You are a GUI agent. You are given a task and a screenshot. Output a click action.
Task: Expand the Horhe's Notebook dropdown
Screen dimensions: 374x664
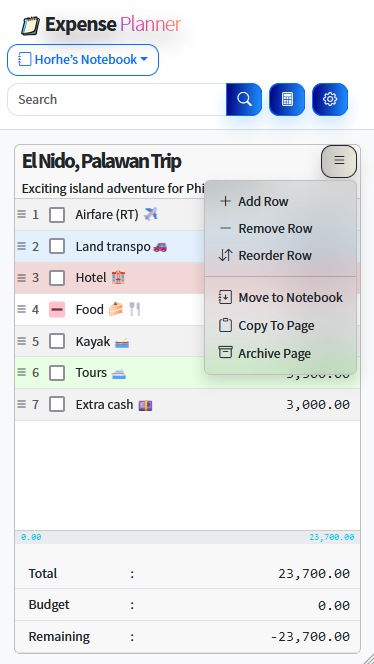tap(83, 60)
